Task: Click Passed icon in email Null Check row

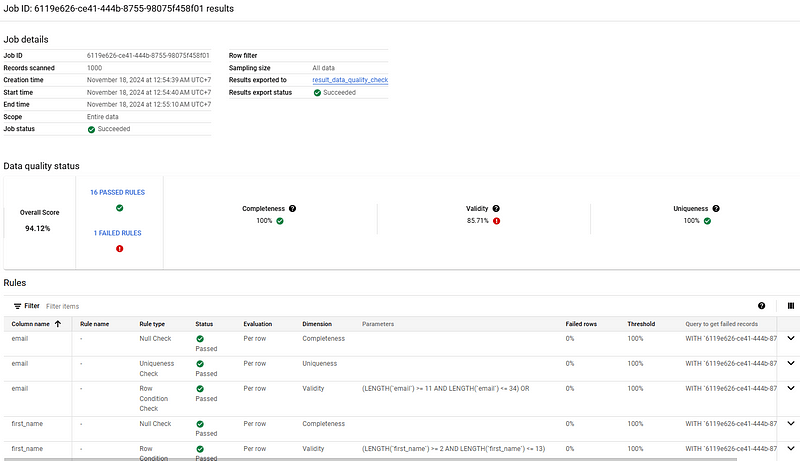Action: [x=200, y=339]
